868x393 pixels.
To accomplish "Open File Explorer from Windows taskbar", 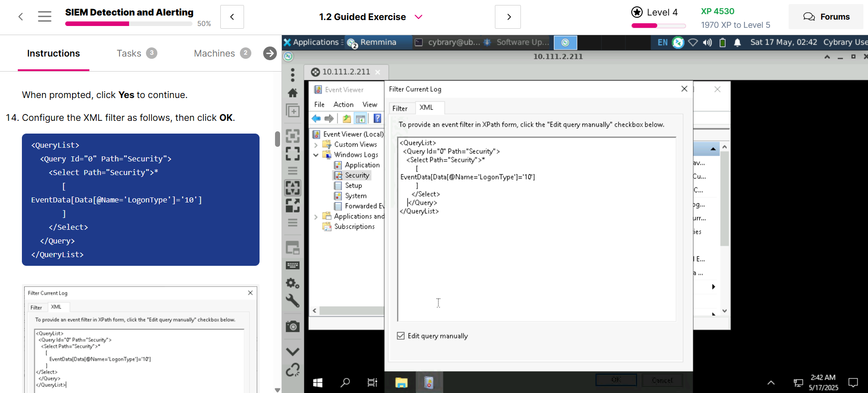I will [x=401, y=383].
